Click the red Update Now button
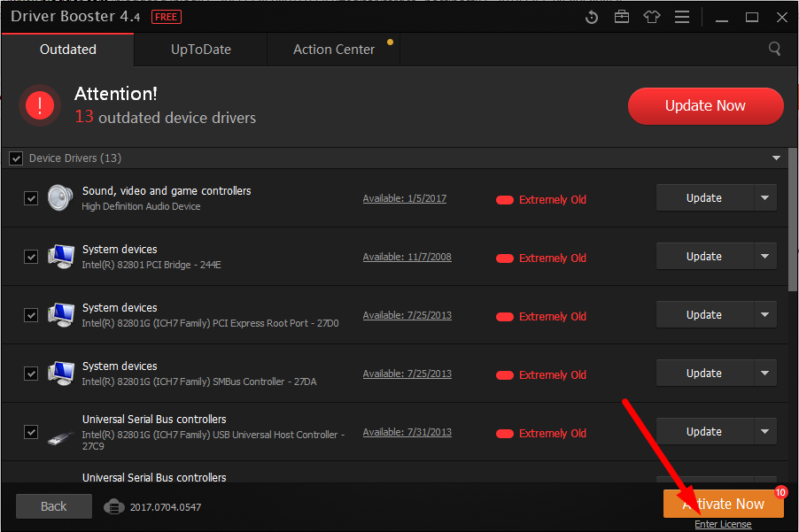 point(705,106)
